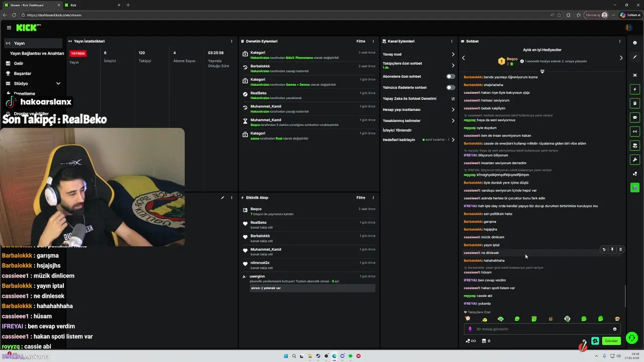
Task: Click Beqco name in gifters leaderboard
Action: point(512,59)
